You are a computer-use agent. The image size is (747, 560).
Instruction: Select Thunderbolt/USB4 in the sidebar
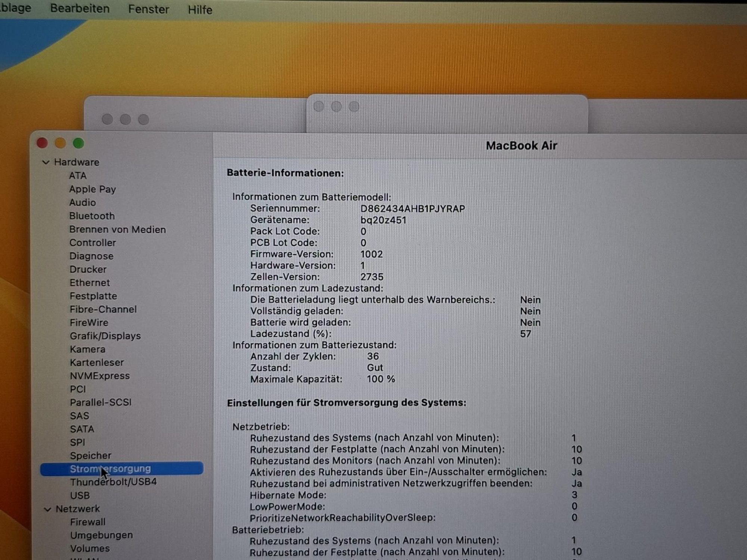113,482
